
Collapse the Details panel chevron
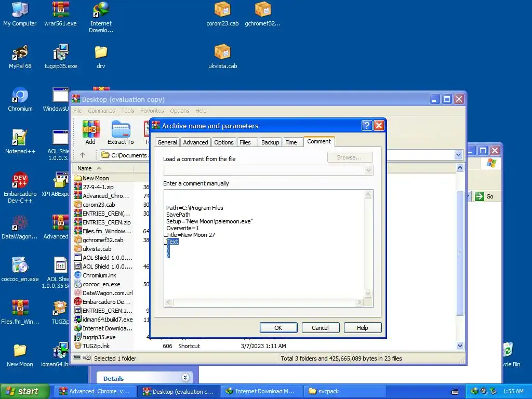tap(185, 378)
